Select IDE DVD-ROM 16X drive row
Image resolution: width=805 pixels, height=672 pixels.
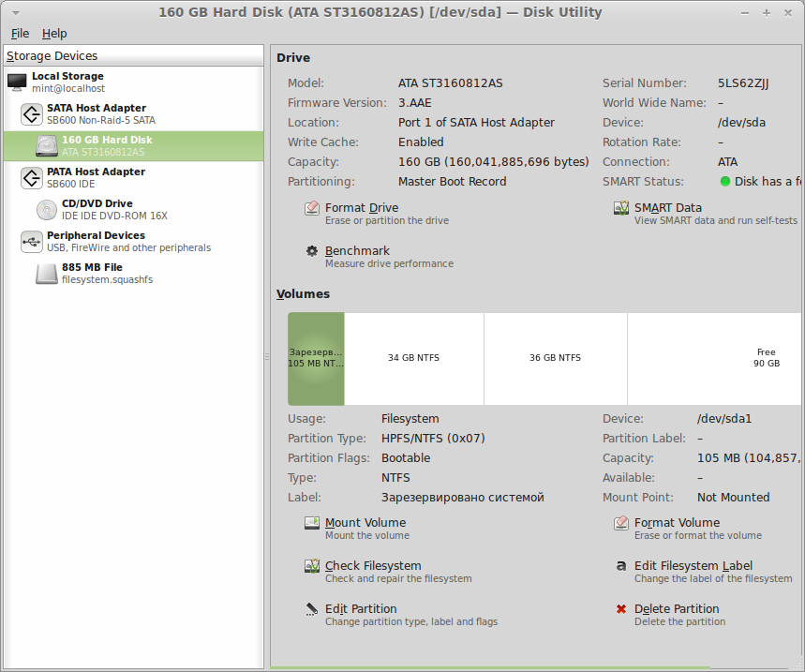[133, 209]
